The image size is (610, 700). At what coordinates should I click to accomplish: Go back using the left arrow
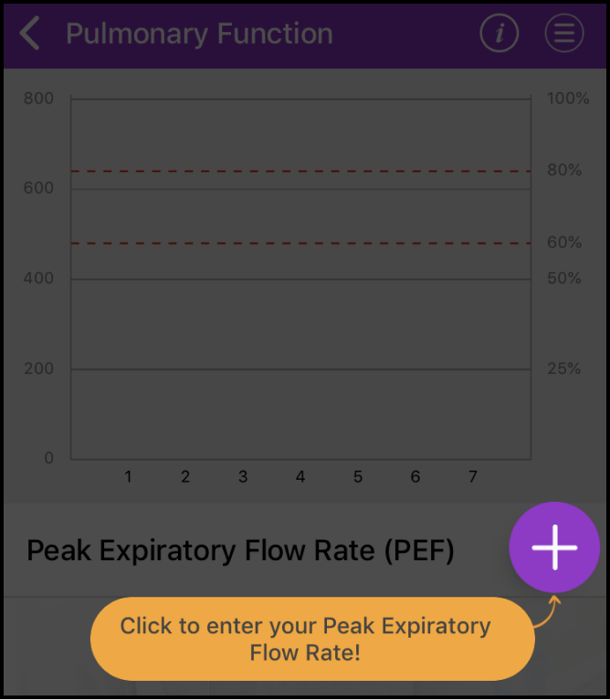click(30, 34)
